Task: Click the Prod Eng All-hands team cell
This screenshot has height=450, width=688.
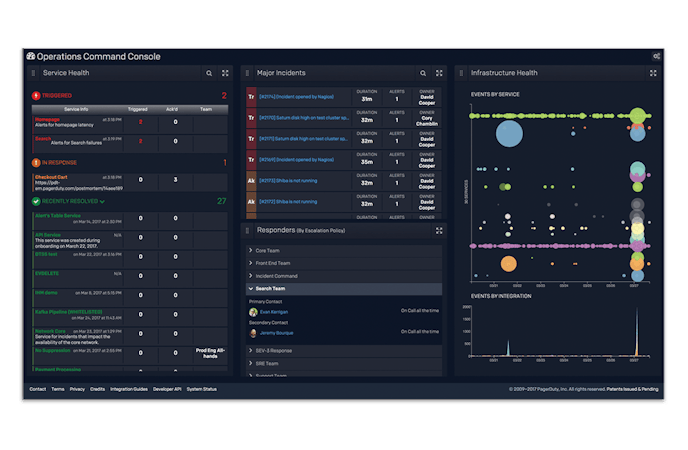Action: 210,354
